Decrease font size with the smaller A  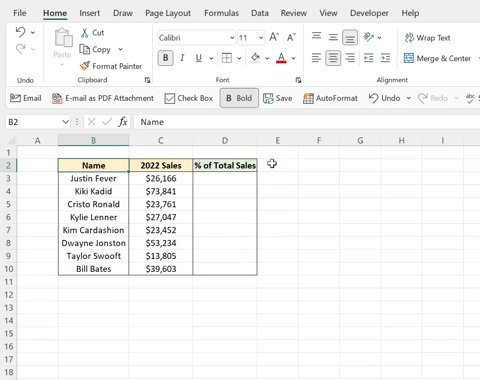click(x=291, y=37)
